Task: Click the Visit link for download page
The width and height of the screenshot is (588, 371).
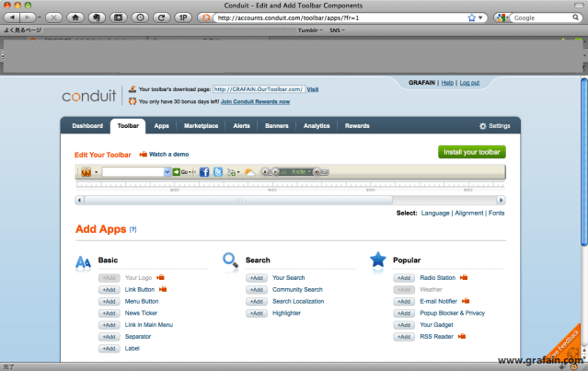Action: (x=312, y=89)
